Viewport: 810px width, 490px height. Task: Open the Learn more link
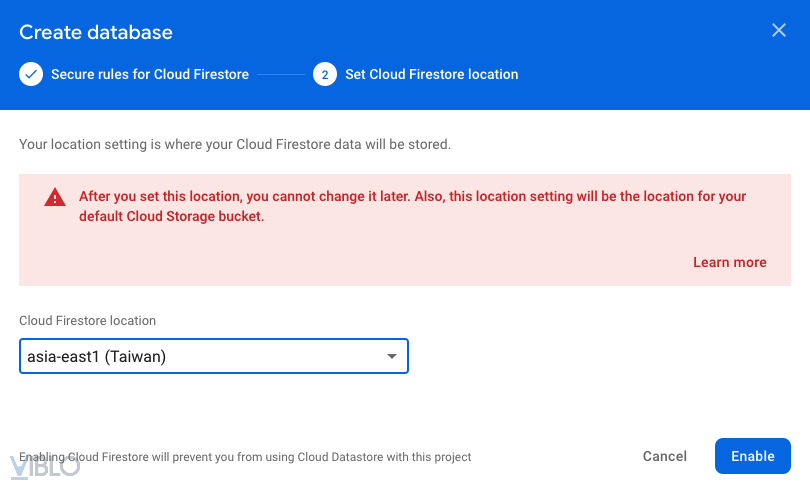pyautogui.click(x=729, y=262)
